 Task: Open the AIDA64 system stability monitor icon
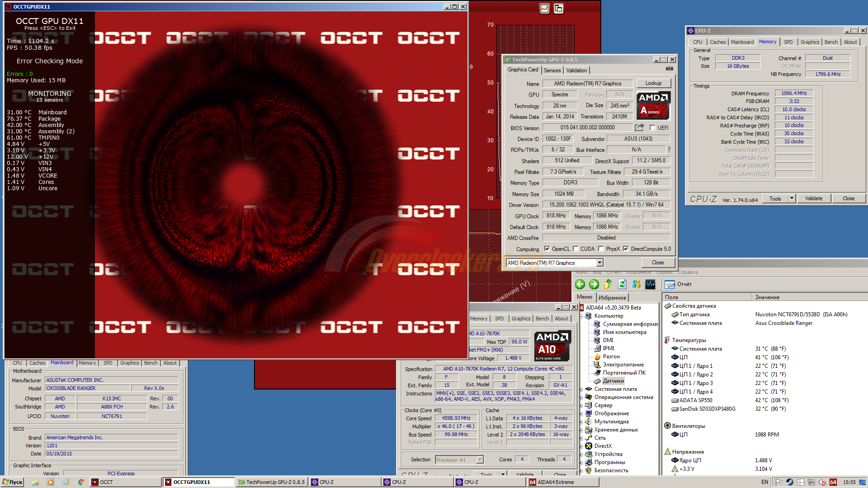(x=650, y=284)
